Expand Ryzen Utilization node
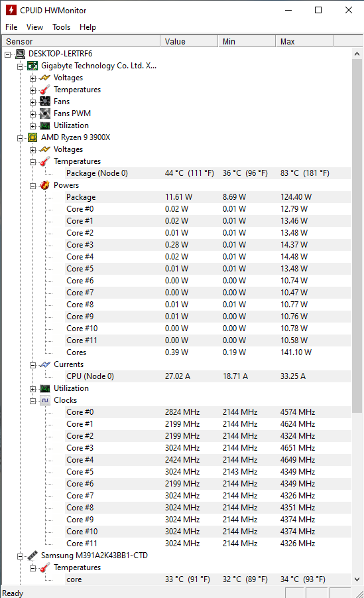The width and height of the screenshot is (364, 598). coord(32,389)
